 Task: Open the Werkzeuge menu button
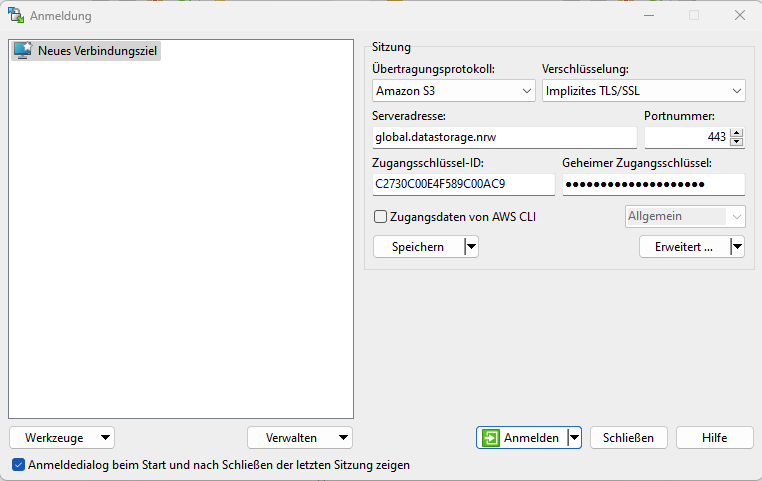pyautogui.click(x=61, y=438)
